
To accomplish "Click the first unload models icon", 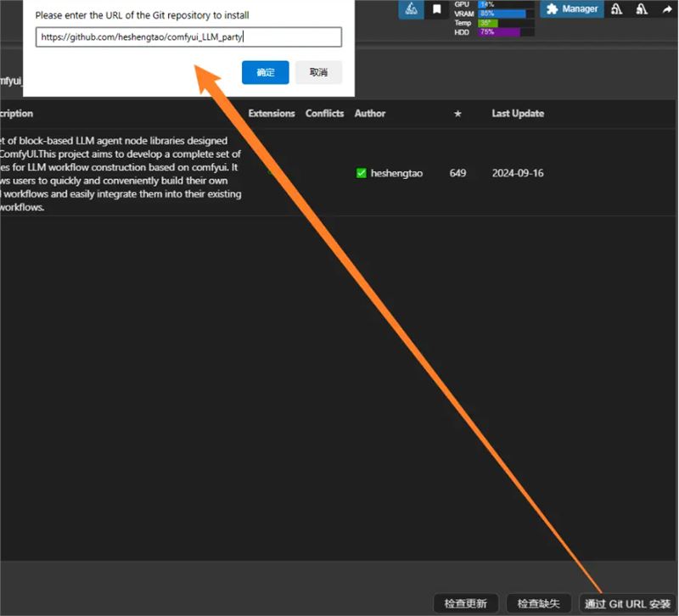I will (x=617, y=9).
